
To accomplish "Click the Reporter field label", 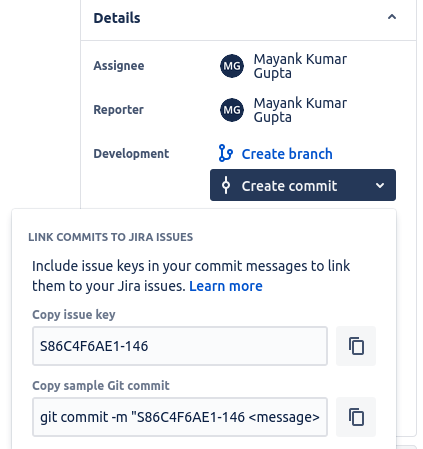I will click(x=118, y=110).
